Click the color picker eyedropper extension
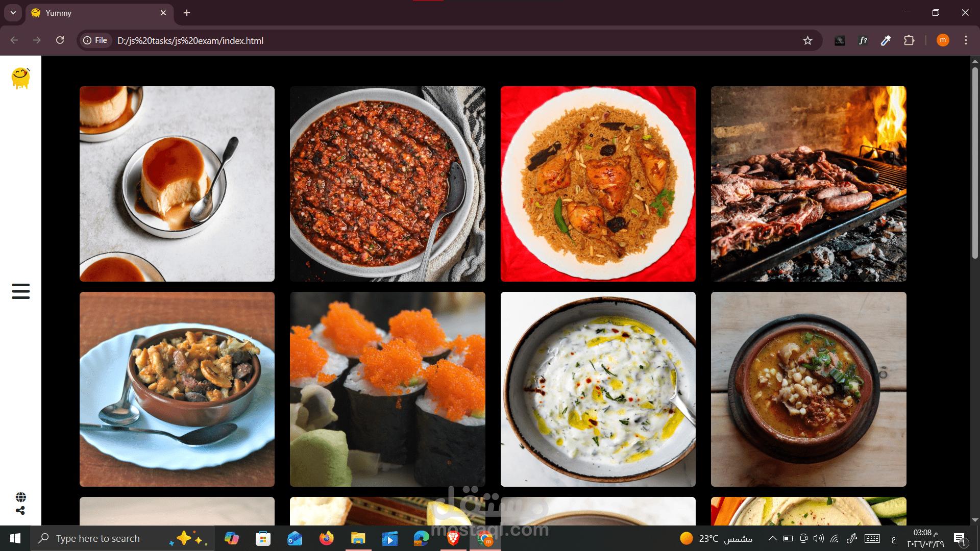 [886, 40]
